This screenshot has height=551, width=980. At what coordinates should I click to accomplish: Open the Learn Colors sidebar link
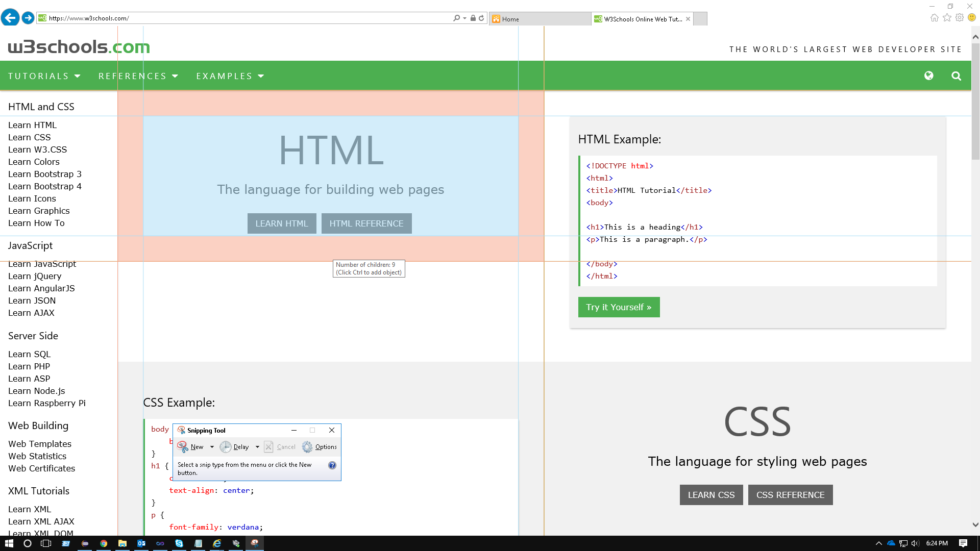(34, 162)
